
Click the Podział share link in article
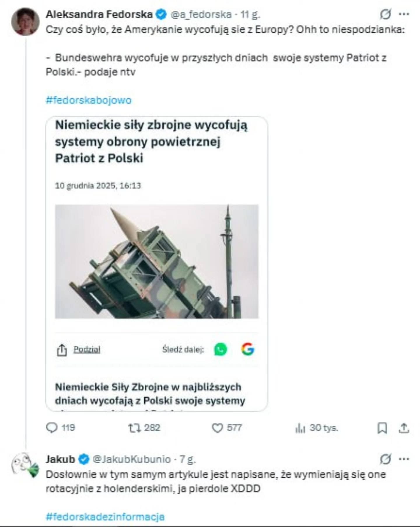(x=87, y=349)
